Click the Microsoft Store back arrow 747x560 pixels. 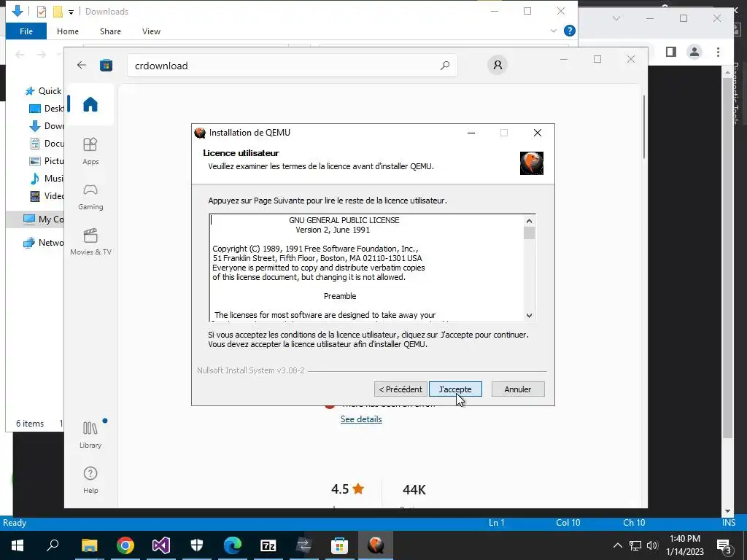click(x=82, y=65)
